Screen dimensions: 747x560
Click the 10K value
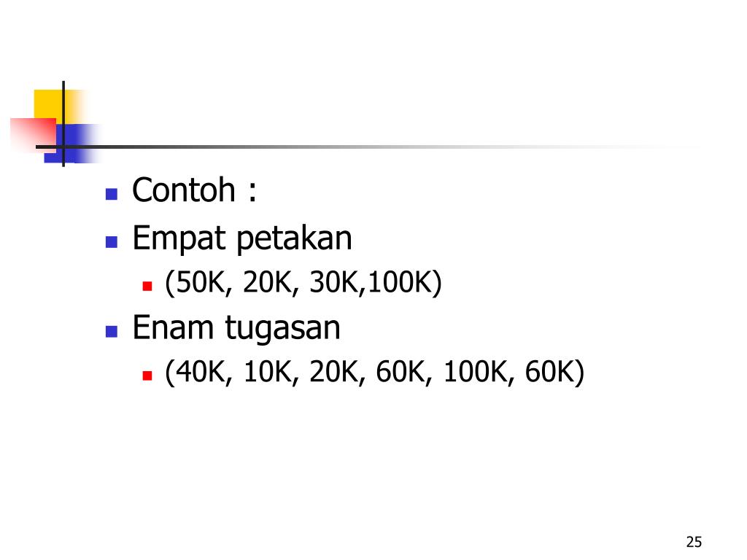point(268,371)
